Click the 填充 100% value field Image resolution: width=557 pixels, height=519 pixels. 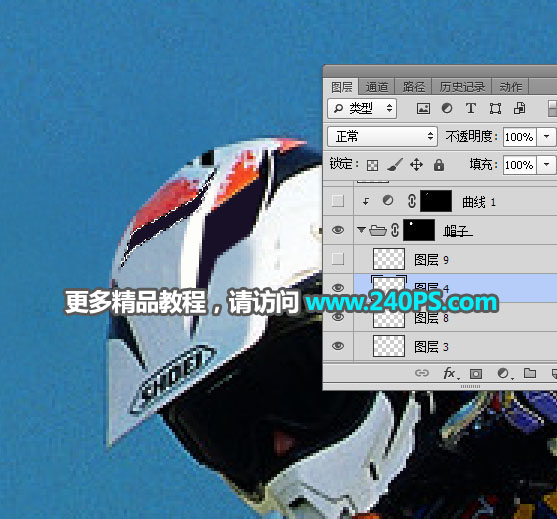click(519, 165)
